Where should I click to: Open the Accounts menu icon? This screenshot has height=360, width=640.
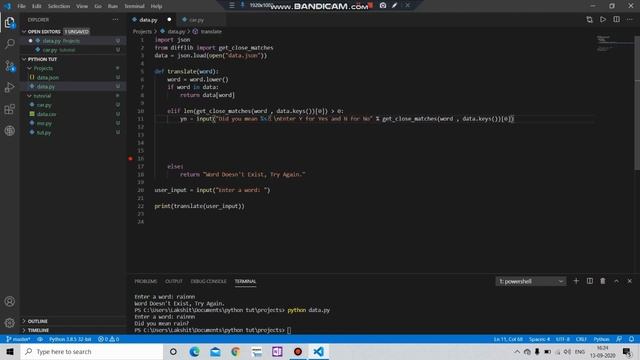click(x=10, y=301)
